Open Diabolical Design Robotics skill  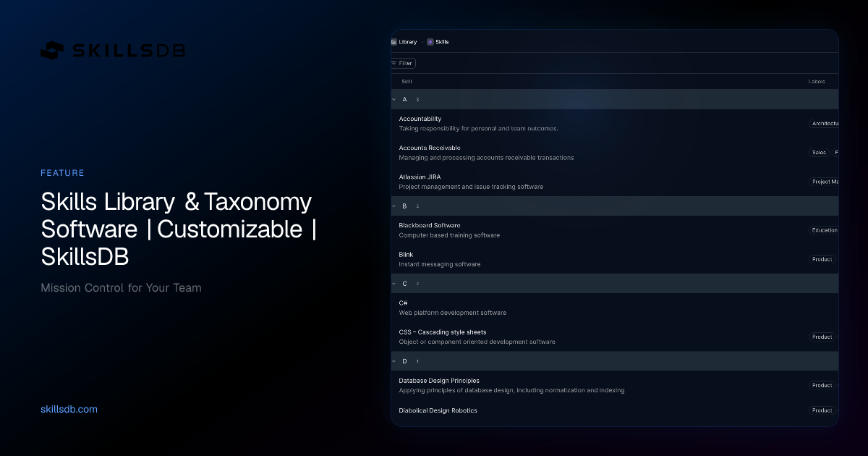[x=438, y=410]
